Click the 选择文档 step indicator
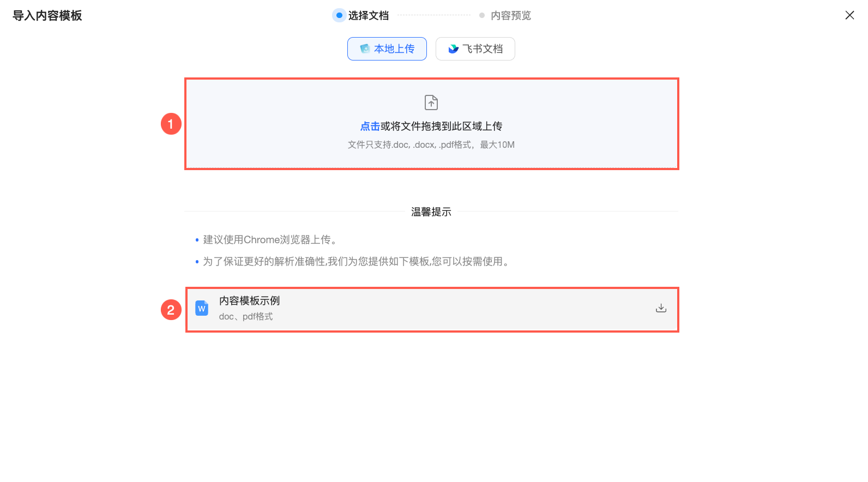Image resolution: width=868 pixels, height=482 pixels. pos(361,15)
